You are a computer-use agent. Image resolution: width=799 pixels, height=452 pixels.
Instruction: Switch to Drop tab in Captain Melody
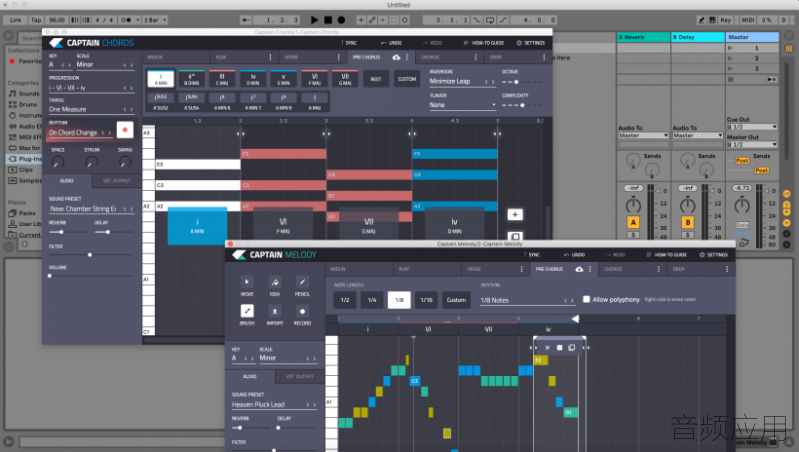tap(701, 269)
